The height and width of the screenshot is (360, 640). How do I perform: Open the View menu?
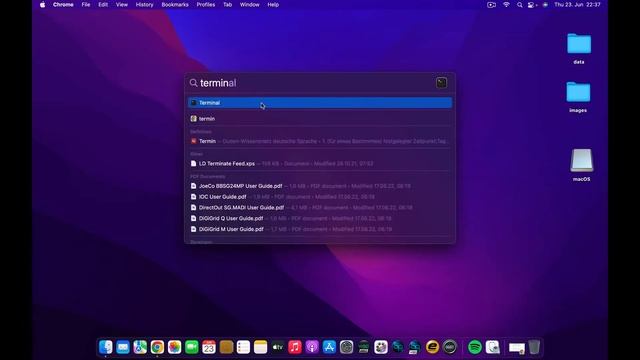[x=122, y=5]
